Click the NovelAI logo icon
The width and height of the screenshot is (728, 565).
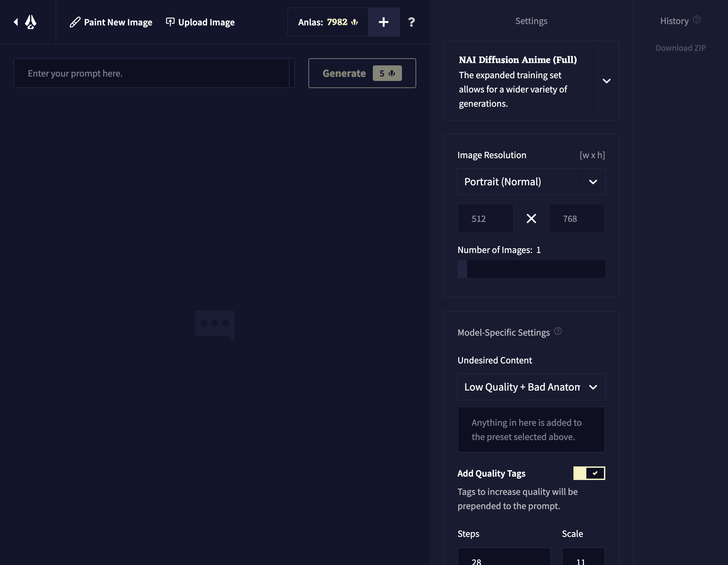31,22
